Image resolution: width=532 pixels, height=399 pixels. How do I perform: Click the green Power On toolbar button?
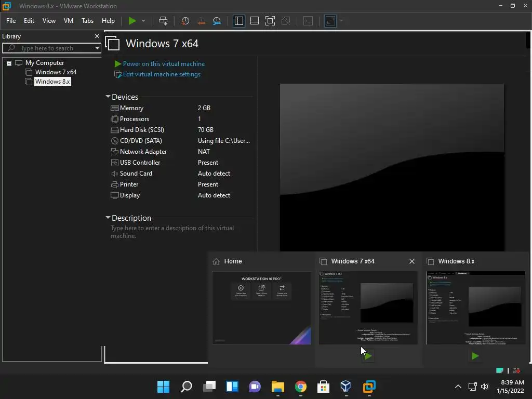pyautogui.click(x=132, y=21)
